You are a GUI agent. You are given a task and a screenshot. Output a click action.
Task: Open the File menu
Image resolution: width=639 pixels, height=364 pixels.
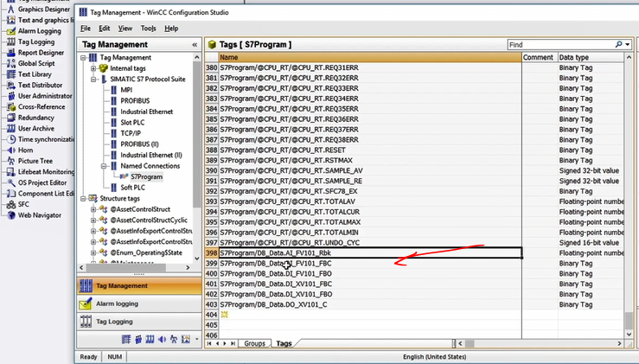86,29
